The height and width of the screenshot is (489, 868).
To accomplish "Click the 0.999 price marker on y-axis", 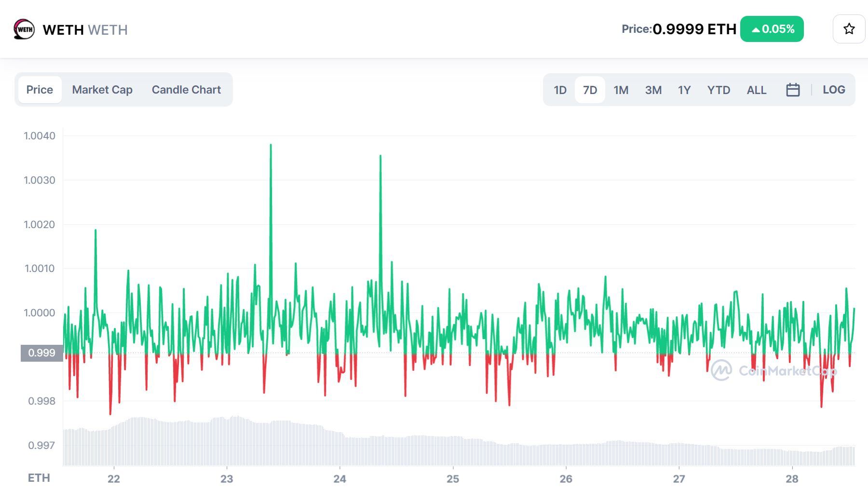I will pyautogui.click(x=41, y=353).
